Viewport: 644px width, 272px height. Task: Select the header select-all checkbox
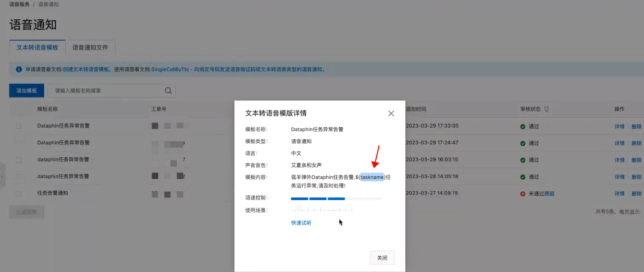pos(19,109)
